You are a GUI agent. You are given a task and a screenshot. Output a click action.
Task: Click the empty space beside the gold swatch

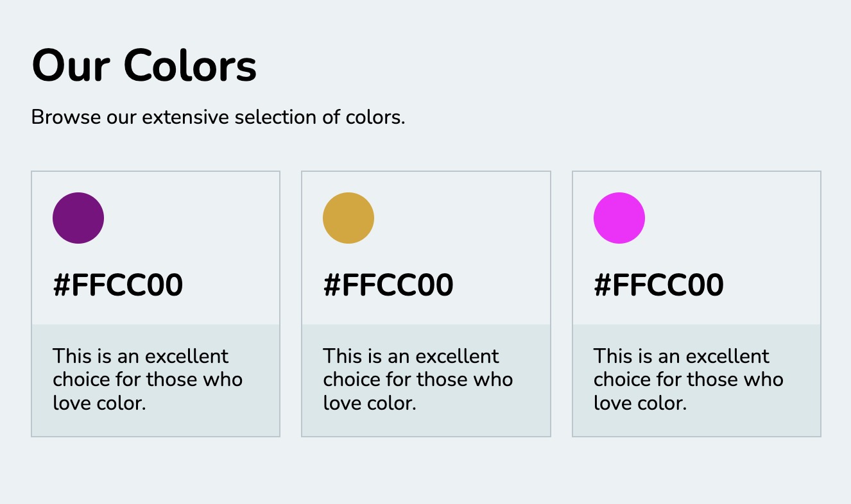462,217
